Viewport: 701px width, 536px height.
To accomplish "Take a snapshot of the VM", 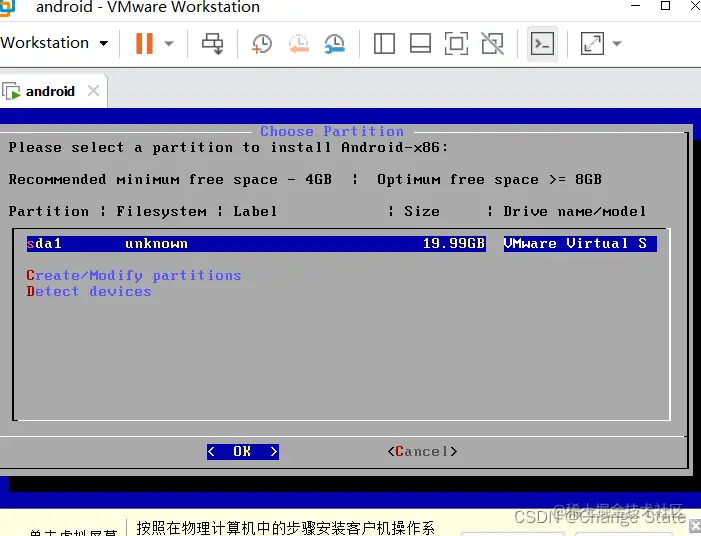I will coord(262,43).
